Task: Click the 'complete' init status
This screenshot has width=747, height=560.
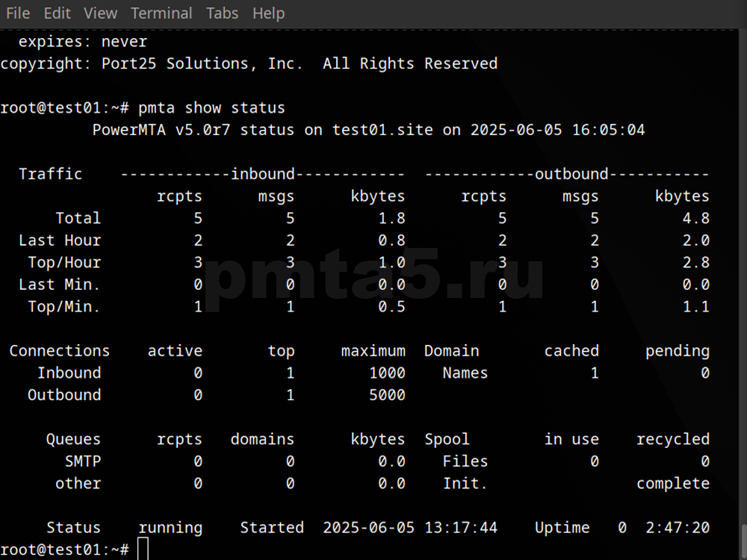Action: click(x=673, y=484)
